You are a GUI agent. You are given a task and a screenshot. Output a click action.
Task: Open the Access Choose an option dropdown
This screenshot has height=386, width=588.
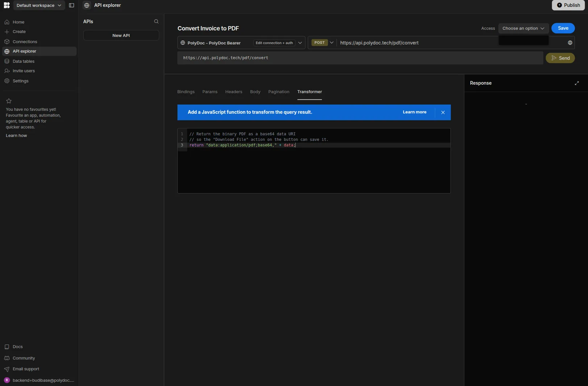523,28
